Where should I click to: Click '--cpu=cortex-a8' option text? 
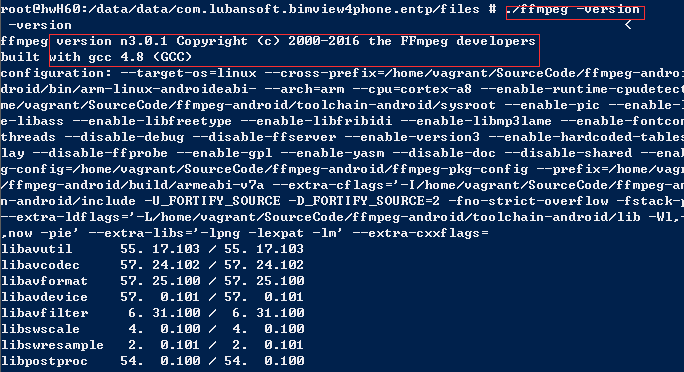coord(412,89)
